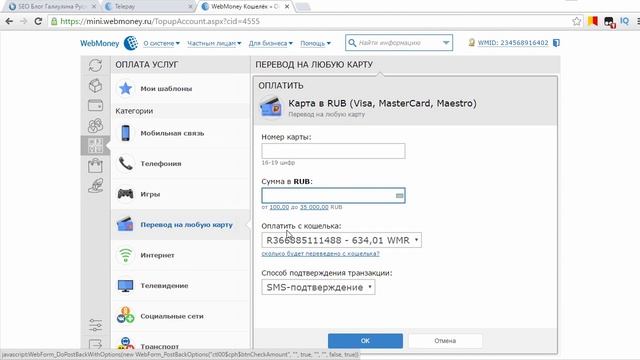The image size is (640, 360).
Task: Click the Отмена button
Action: [445, 341]
